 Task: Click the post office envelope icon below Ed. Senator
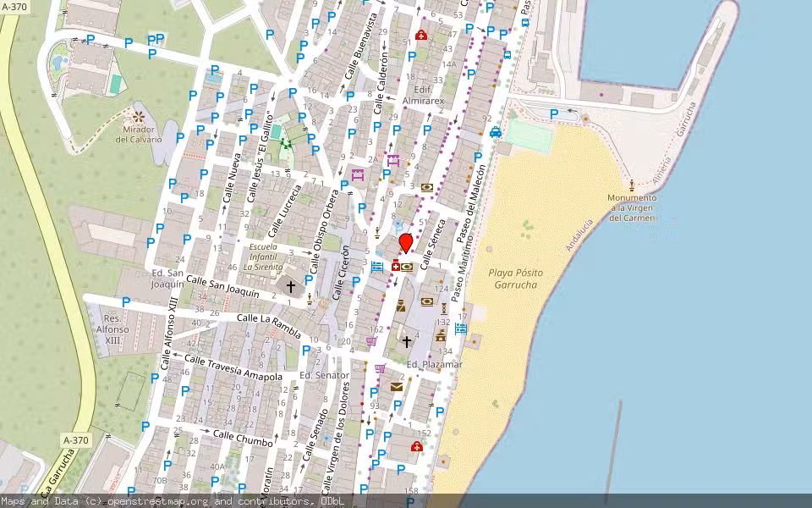pyautogui.click(x=397, y=386)
